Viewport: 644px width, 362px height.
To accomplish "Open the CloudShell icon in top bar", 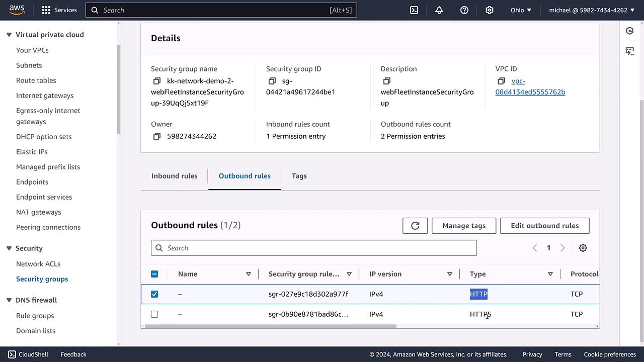I will click(x=414, y=10).
